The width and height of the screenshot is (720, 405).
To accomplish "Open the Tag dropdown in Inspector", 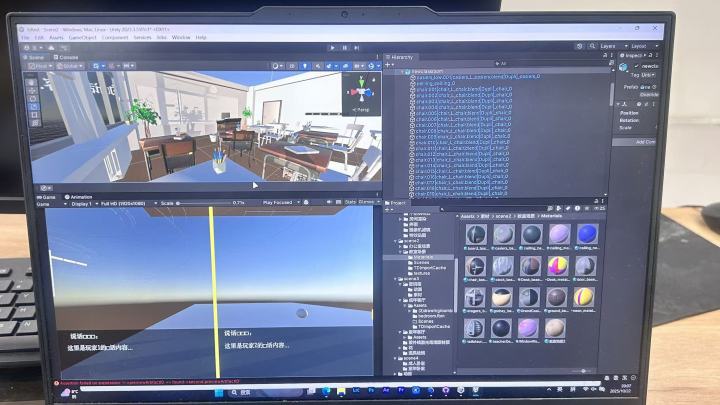I will [647, 75].
